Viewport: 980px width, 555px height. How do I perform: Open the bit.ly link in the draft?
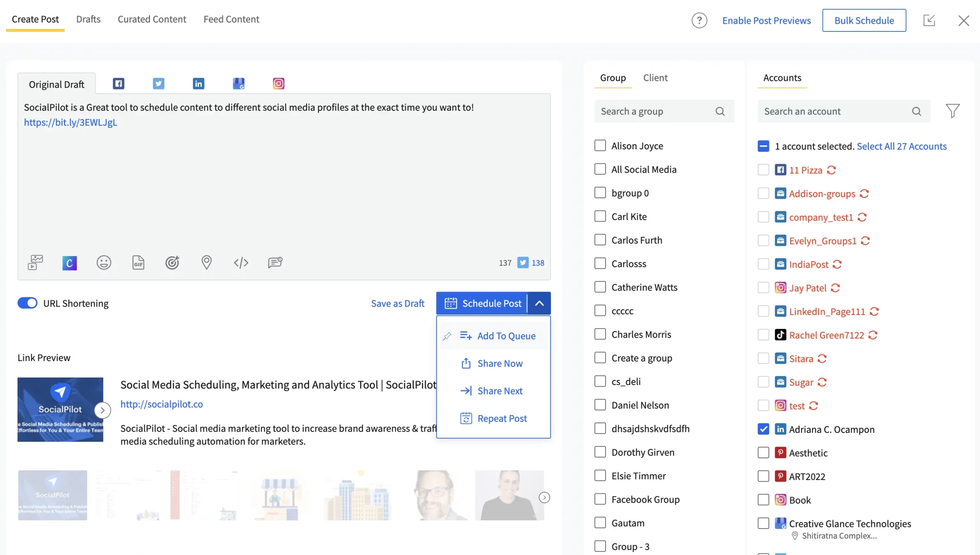tap(70, 122)
